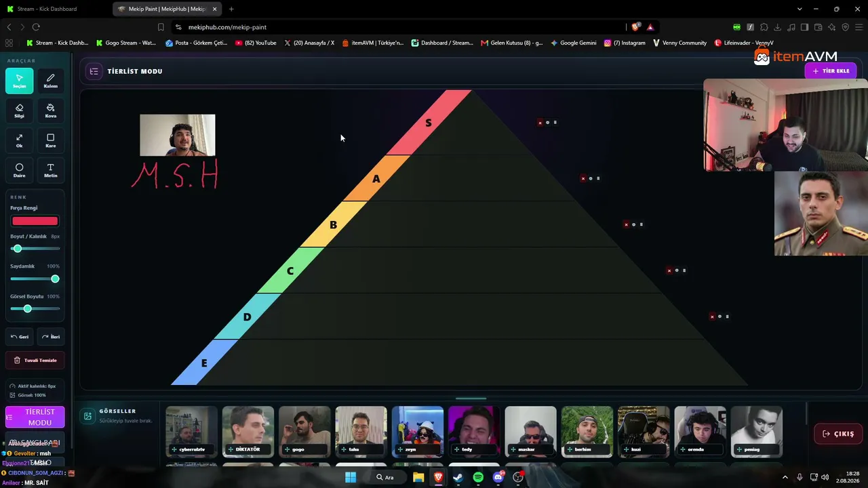Viewport: 868px width, 488px height.
Task: Open the browser downloads icon
Action: [777, 27]
